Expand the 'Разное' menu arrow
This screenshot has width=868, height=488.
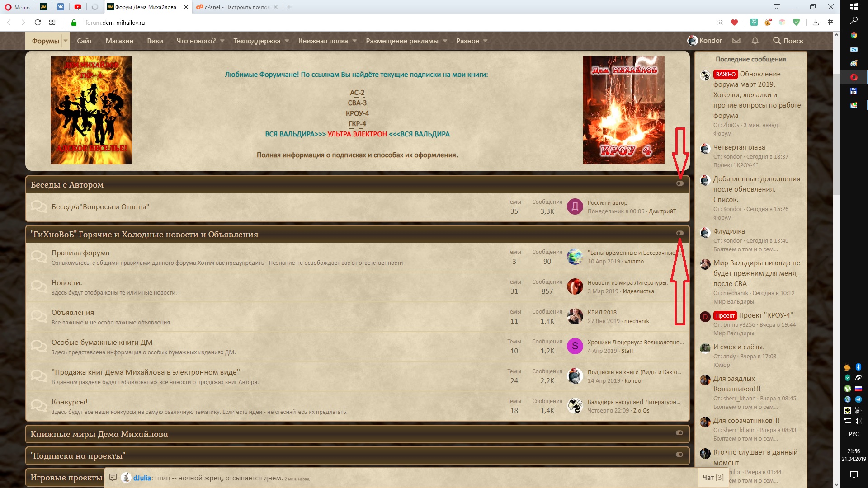coord(485,41)
